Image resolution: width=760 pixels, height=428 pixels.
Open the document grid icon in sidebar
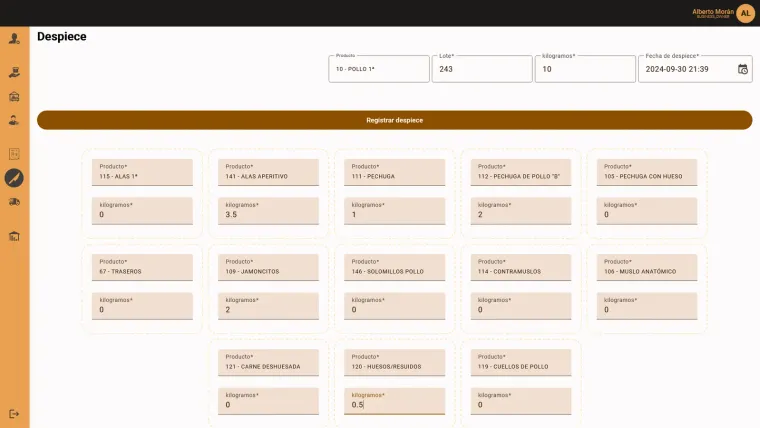pyautogui.click(x=14, y=154)
